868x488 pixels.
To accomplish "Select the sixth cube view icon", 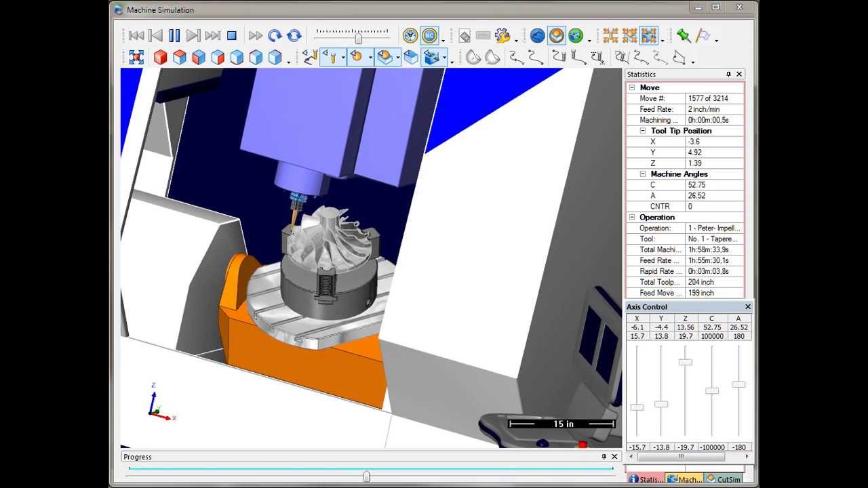I will pos(256,58).
